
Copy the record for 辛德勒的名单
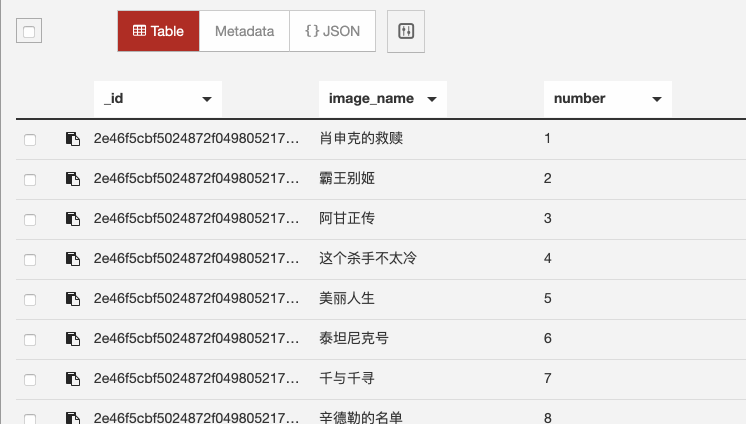pos(72,418)
